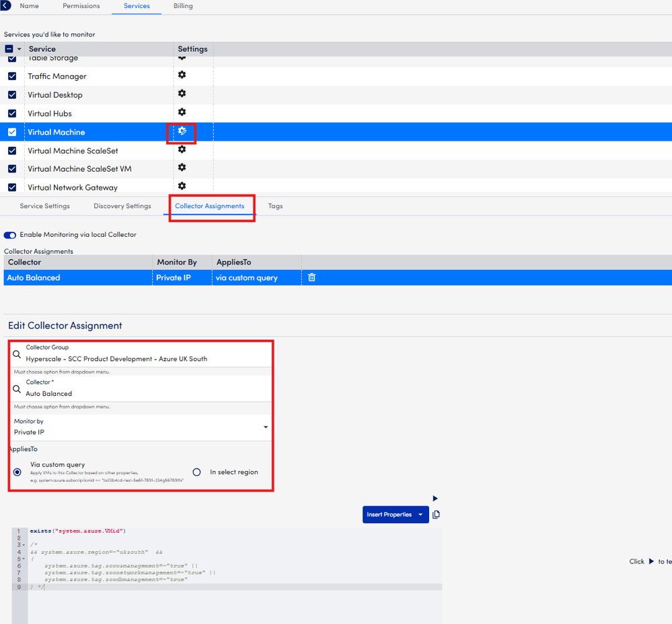Click gear icon for Virtual Network Gateway

tap(182, 186)
